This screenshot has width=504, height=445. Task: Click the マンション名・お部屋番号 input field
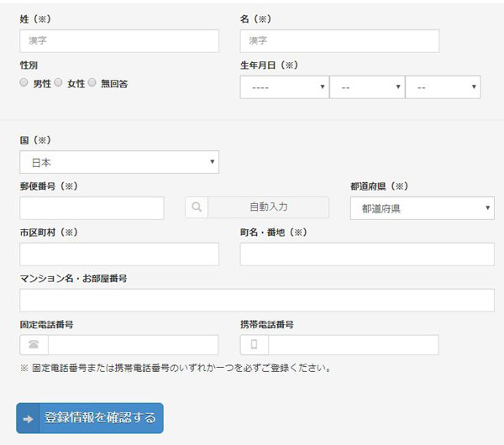[257, 301]
